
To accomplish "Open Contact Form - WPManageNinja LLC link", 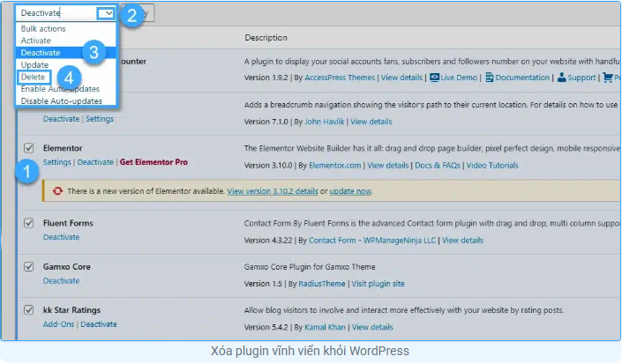I will (x=372, y=241).
